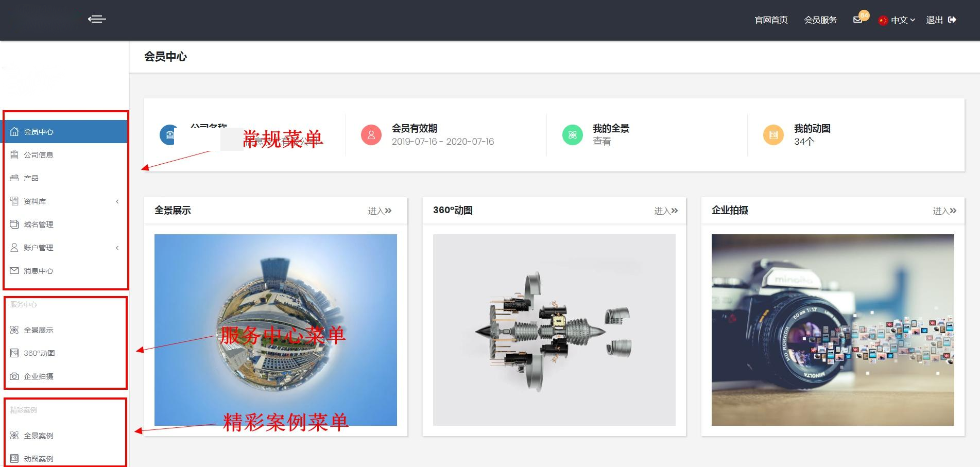Expand the 账户管理 submenu chevron
Viewport: 980px width, 467px height.
click(x=116, y=248)
